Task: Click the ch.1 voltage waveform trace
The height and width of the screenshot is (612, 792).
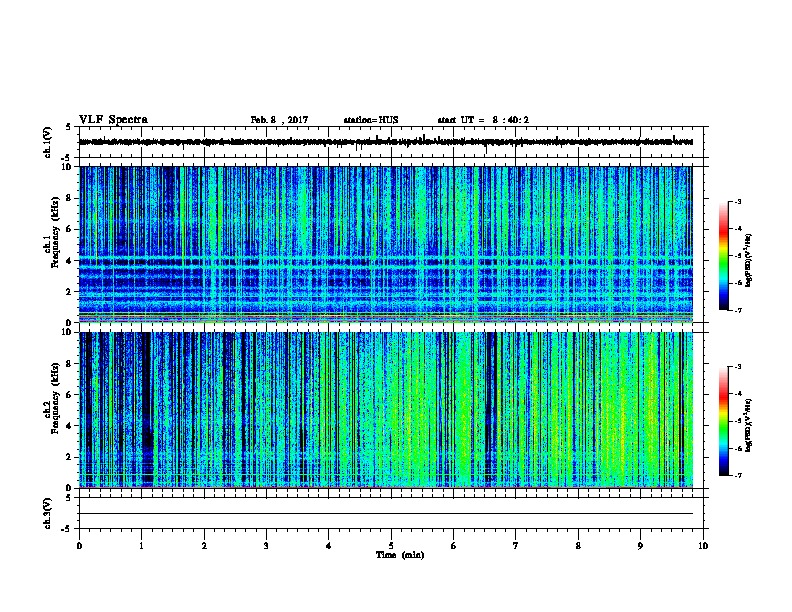Action: pyautogui.click(x=386, y=142)
